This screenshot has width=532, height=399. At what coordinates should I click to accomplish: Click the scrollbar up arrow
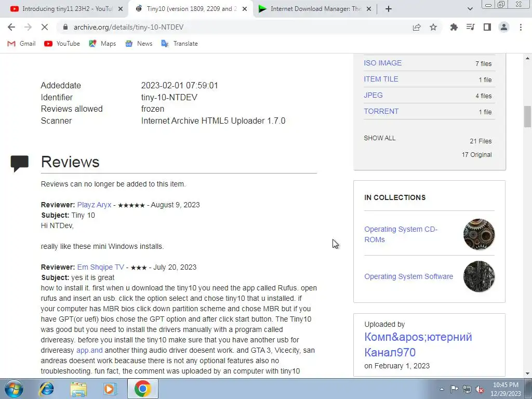527,58
